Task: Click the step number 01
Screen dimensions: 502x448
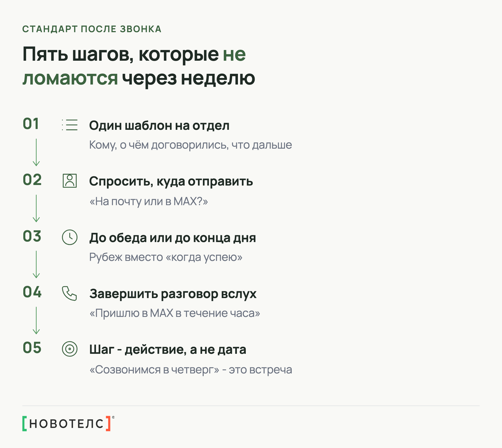Action: 31,124
